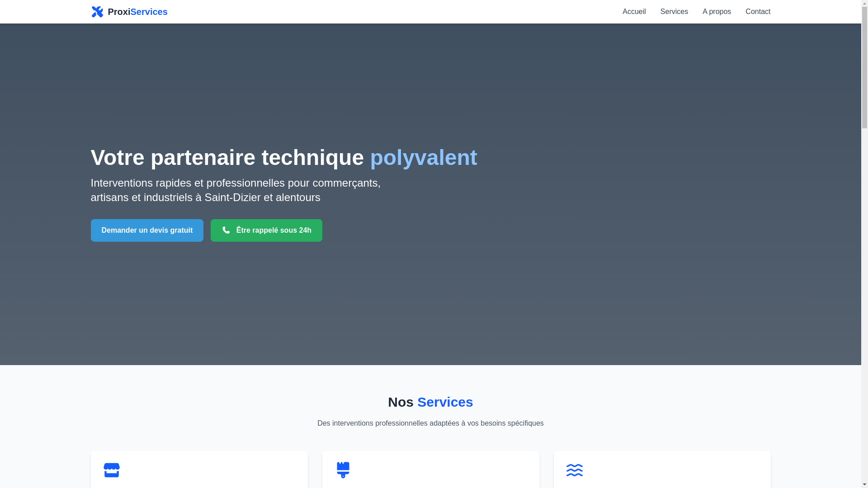Click the paintbrush icon service card

[x=343, y=470]
